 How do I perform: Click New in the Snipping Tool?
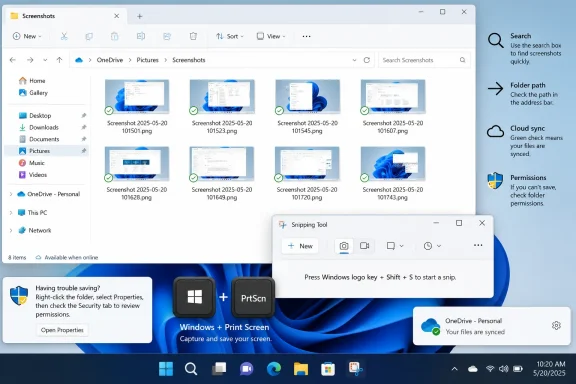click(x=300, y=246)
